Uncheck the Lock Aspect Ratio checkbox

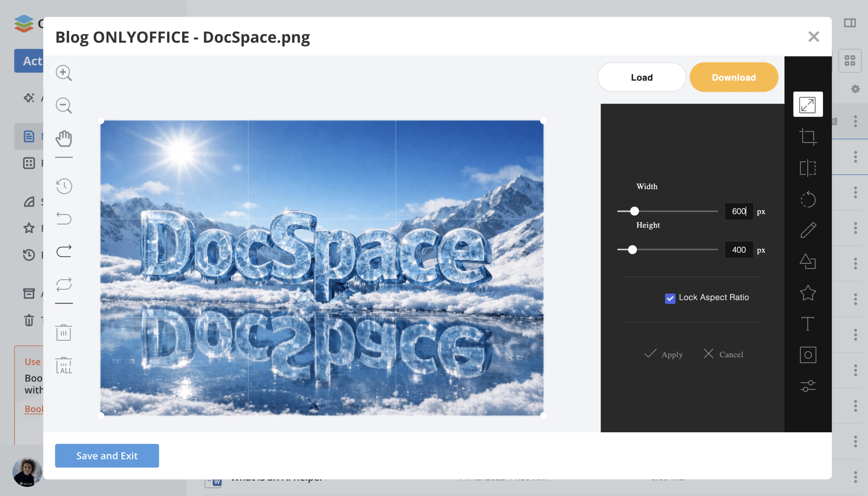(x=670, y=298)
